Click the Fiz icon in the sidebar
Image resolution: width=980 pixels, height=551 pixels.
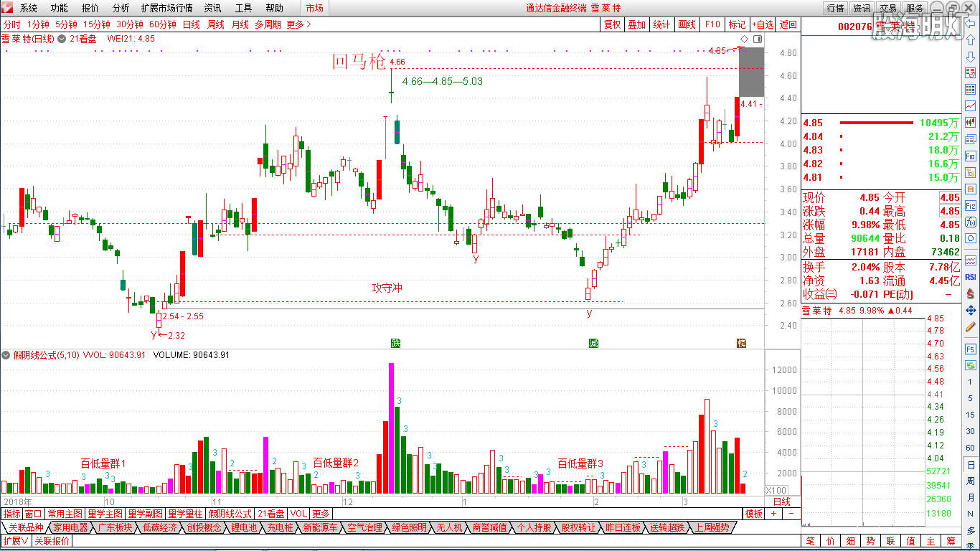(x=971, y=206)
